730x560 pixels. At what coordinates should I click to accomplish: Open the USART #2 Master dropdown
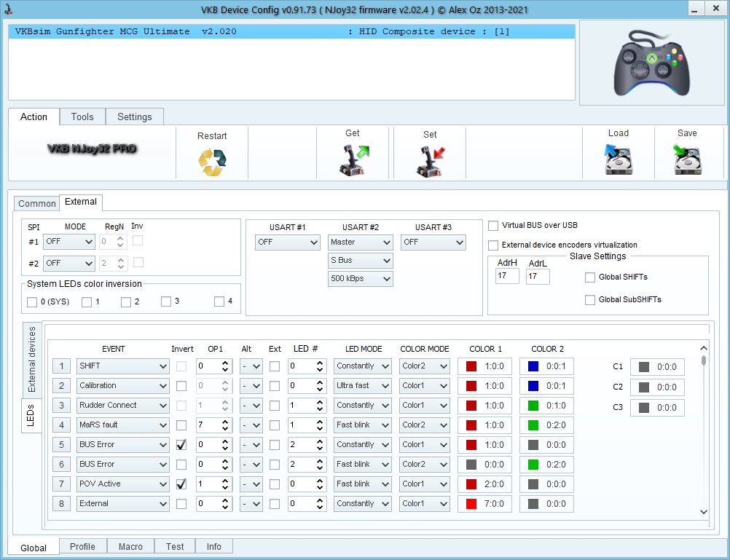(x=360, y=242)
